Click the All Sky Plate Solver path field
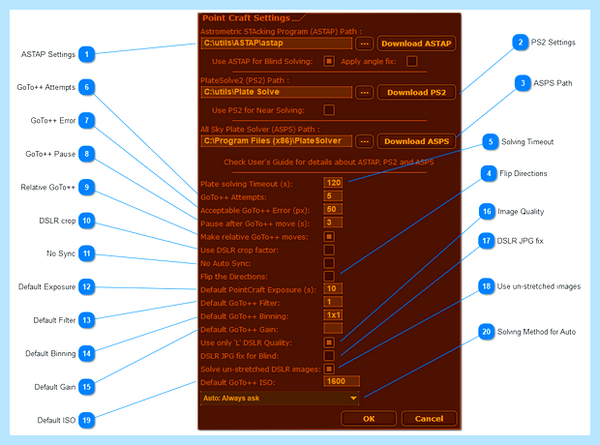 tap(276, 141)
